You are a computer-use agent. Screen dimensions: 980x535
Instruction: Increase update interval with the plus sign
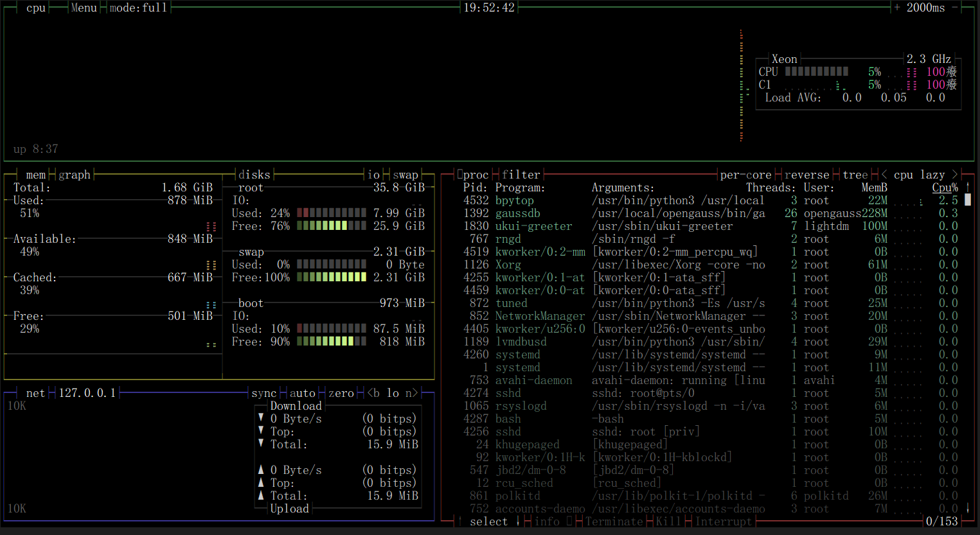coord(897,8)
